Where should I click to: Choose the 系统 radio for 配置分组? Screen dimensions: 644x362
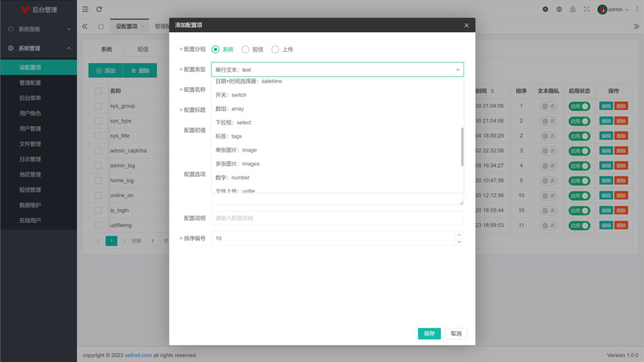(x=216, y=50)
